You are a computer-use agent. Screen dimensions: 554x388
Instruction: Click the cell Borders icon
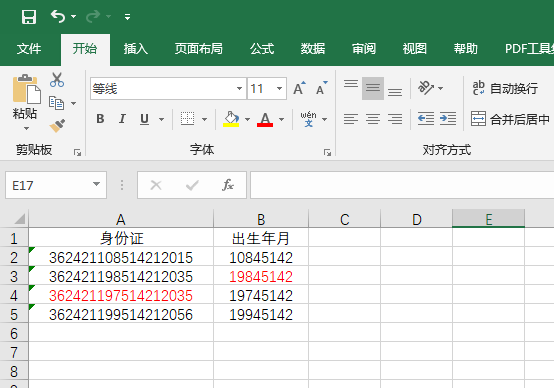[188, 119]
